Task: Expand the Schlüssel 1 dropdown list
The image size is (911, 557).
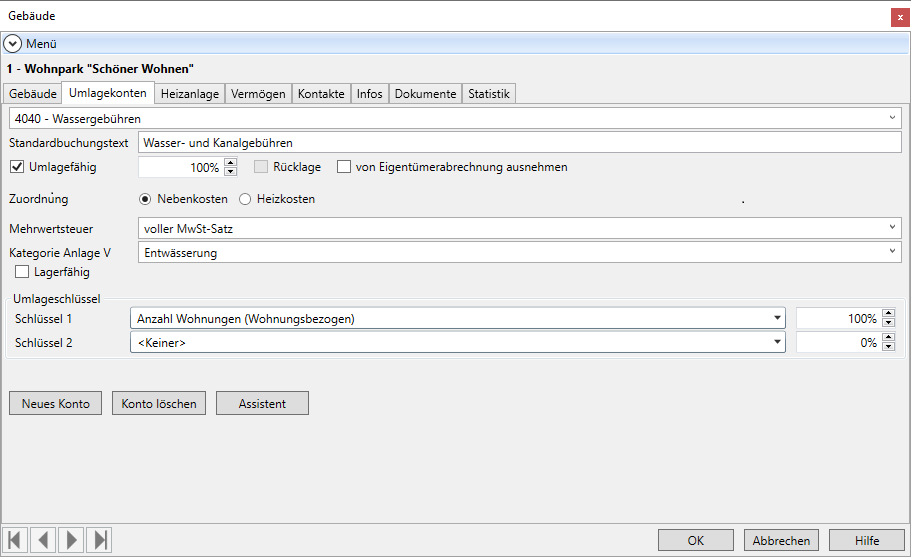Action: pos(777,319)
